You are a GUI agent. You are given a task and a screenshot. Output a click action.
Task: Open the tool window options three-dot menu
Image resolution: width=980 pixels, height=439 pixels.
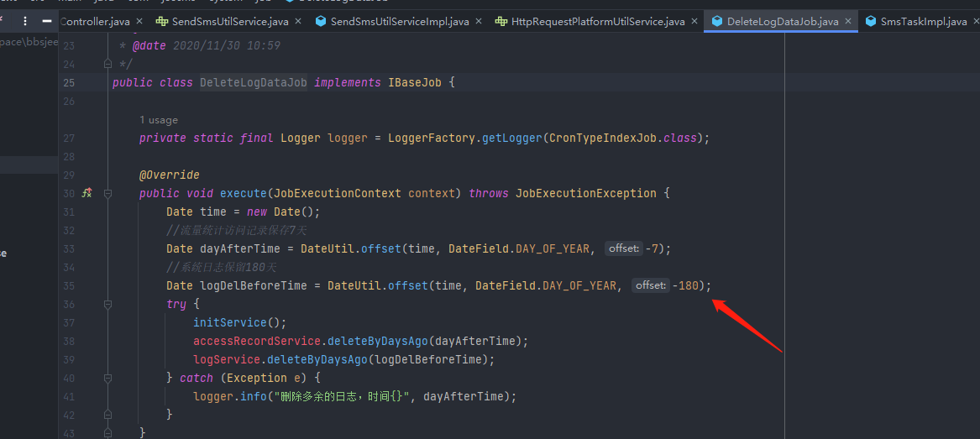[x=24, y=21]
